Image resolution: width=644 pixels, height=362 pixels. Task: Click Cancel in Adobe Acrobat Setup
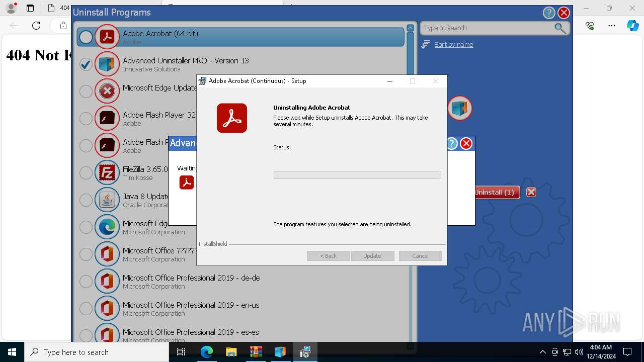[420, 256]
